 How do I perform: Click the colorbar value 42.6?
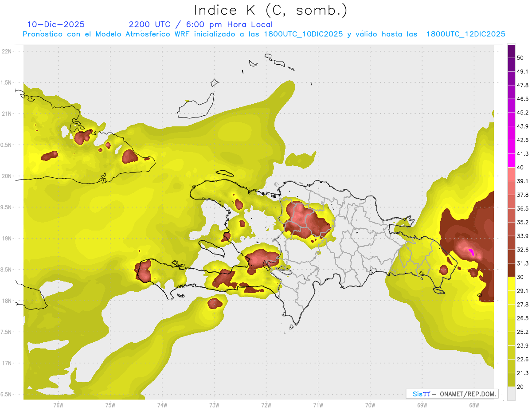[523, 140]
